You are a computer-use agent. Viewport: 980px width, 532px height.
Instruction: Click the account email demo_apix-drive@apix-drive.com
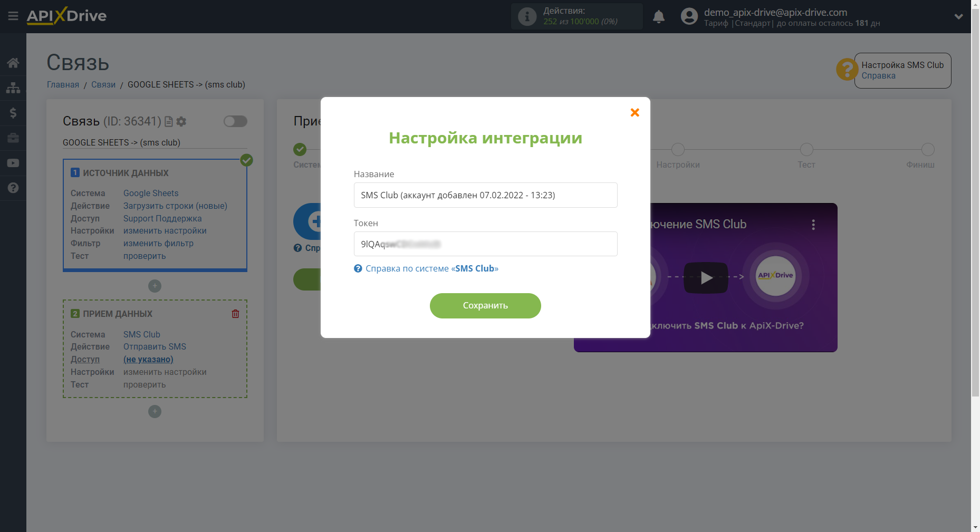click(x=775, y=12)
